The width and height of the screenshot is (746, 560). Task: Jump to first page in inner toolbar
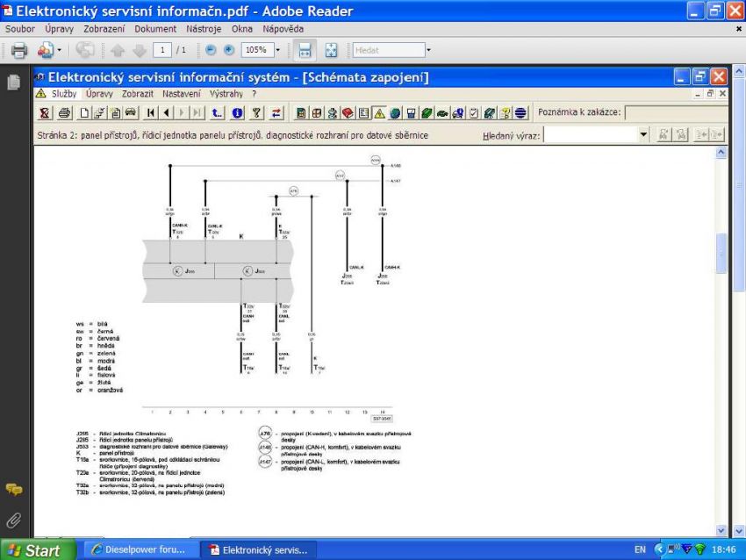pyautogui.click(x=152, y=113)
